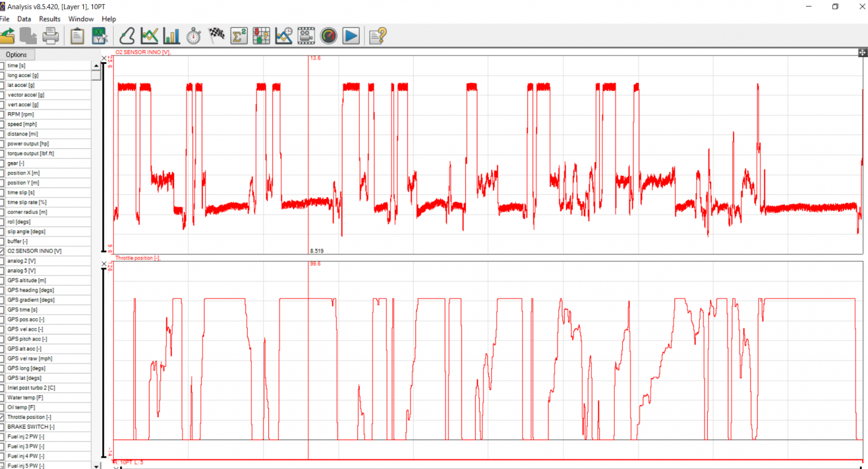
Task: Open the XY graph tool
Action: tap(99, 36)
